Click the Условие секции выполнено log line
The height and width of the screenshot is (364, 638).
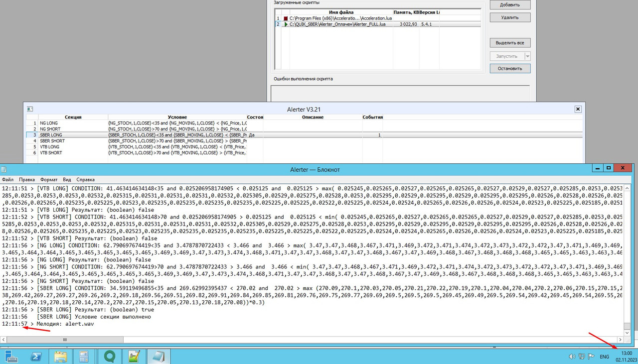pos(76,317)
